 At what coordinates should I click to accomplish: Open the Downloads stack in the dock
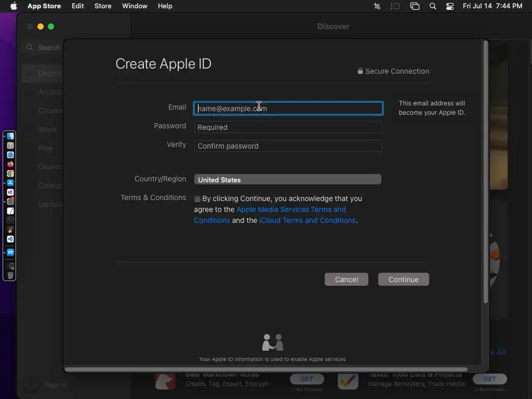10,266
